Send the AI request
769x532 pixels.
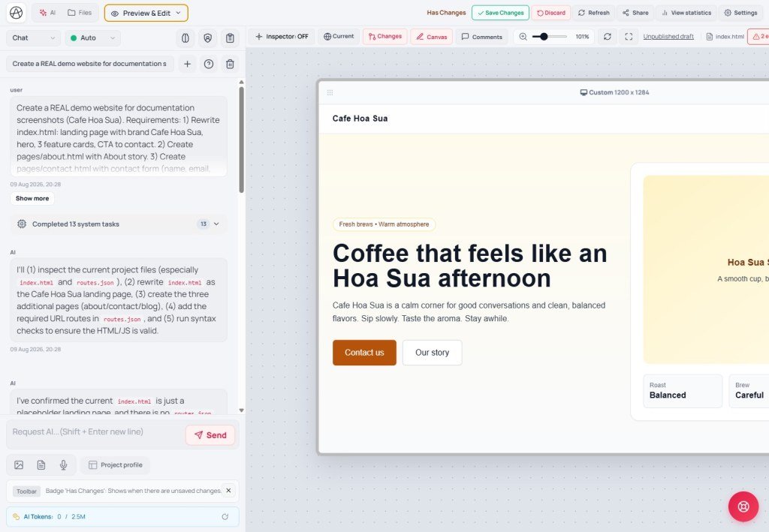click(x=210, y=435)
